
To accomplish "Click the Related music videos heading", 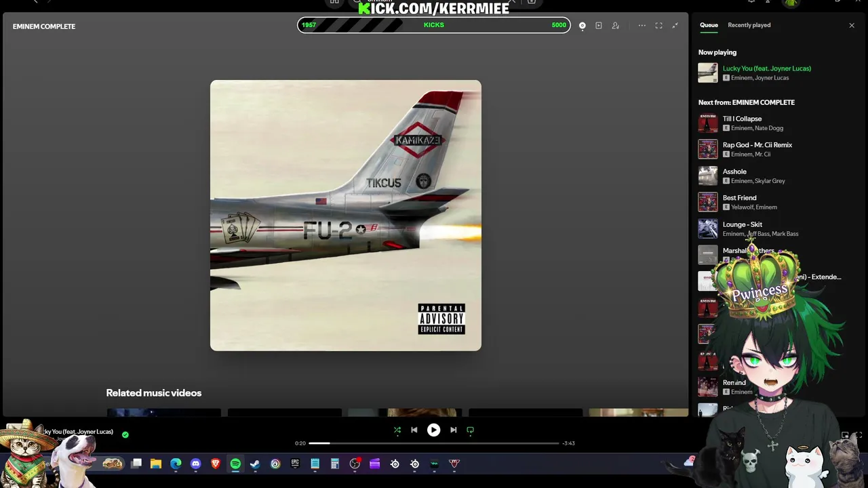I will click(154, 393).
